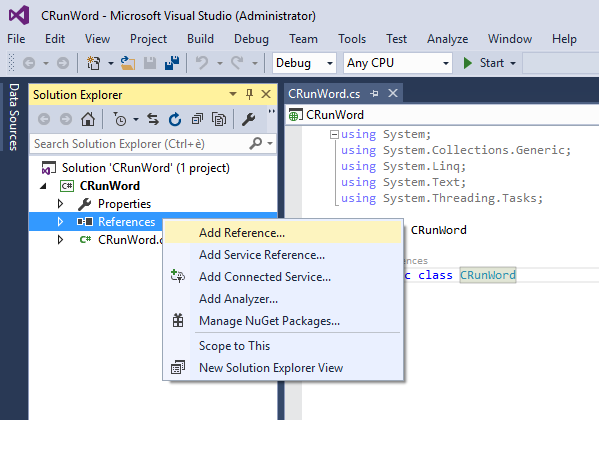The image size is (601, 450).
Task: Click the Show All Files icon
Action: click(219, 120)
